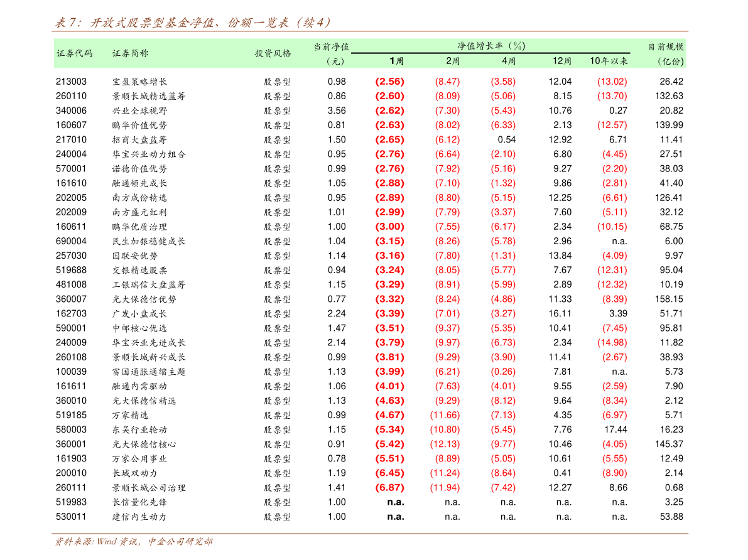Click fund name 景顺长城新兴成长
Viewport: 748px width, 560px height.
149,357
